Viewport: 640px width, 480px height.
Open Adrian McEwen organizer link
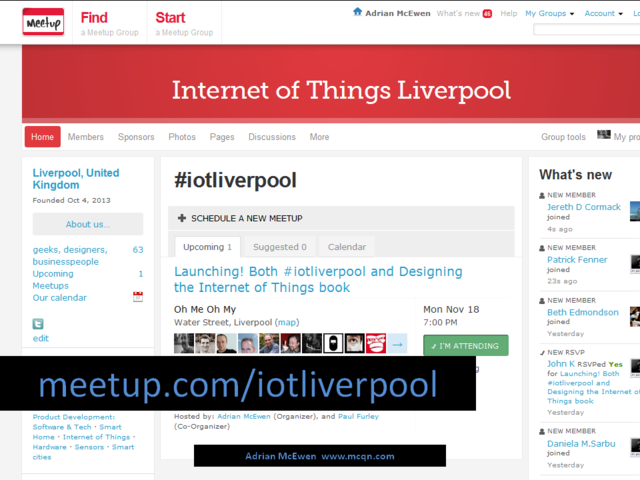click(244, 416)
